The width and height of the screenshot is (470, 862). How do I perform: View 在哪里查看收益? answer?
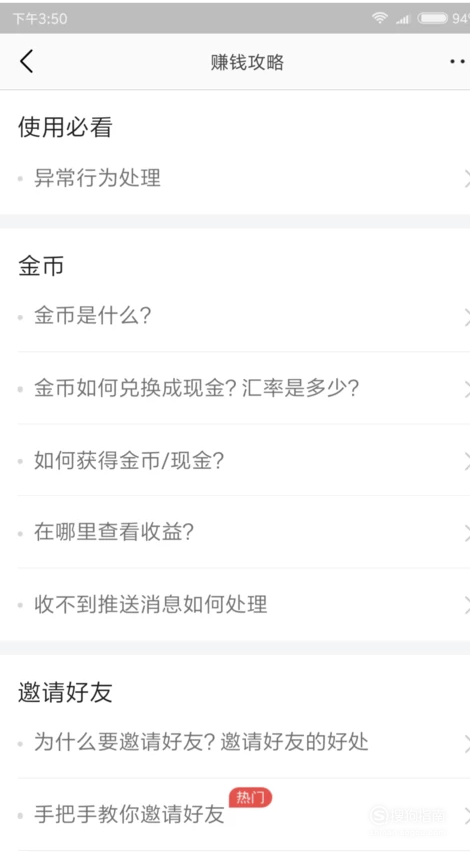point(235,532)
